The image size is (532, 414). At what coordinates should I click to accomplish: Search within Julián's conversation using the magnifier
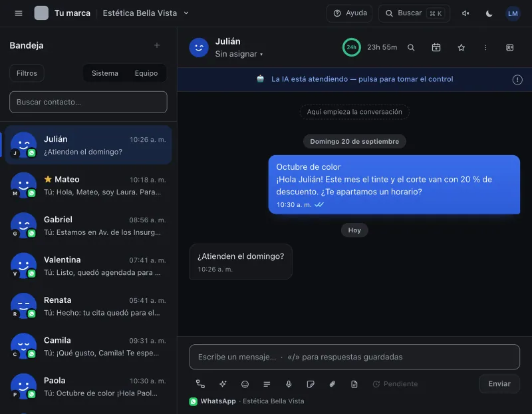411,47
